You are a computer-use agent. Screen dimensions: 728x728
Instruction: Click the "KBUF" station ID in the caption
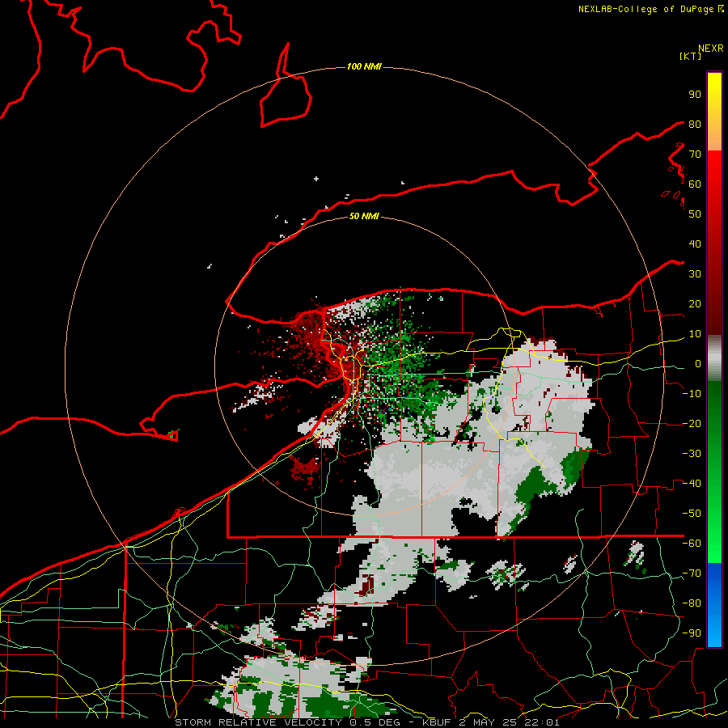click(437, 722)
